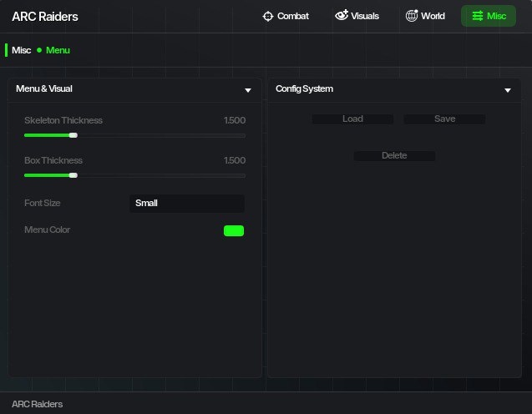Click the sliders icon on the Misc tab
Viewport: 532px width, 414px height.
[478, 16]
